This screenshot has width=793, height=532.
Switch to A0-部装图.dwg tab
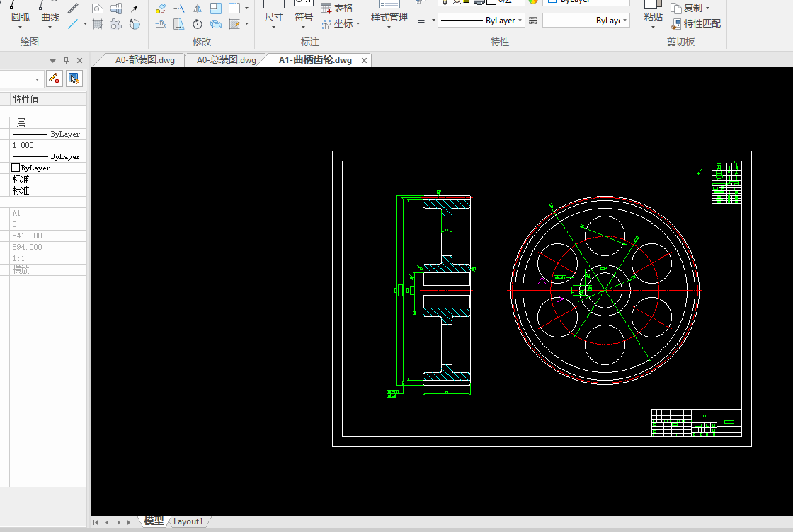[x=144, y=60]
